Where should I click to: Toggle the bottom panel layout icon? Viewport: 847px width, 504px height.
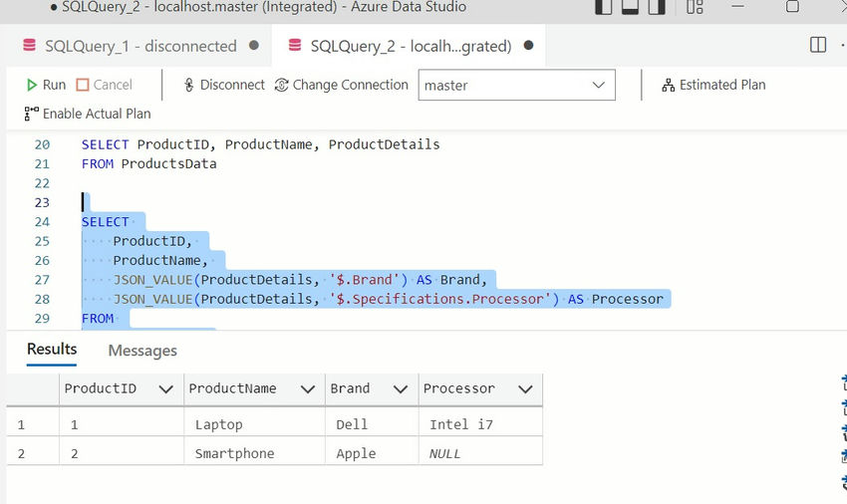click(630, 7)
